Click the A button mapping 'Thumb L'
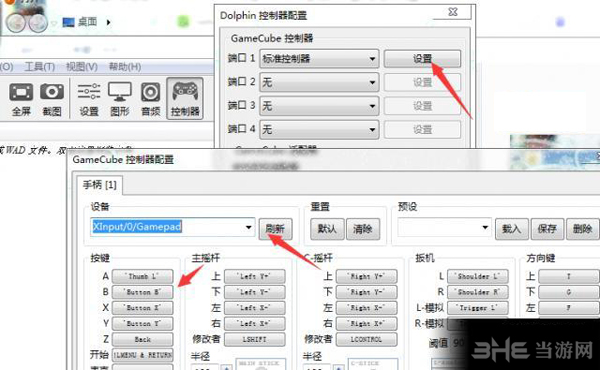600x370 pixels. pyautogui.click(x=143, y=276)
